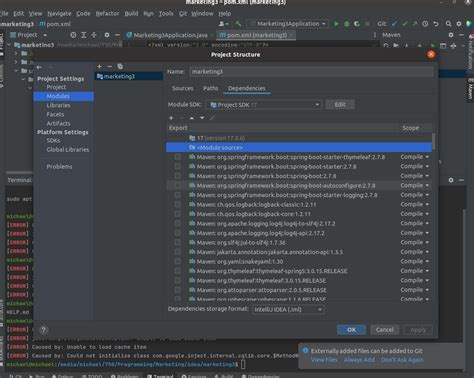This screenshot has height=378, width=474.
Task: Change scope of thymeleaf-spring5 dependency
Action: point(415,271)
